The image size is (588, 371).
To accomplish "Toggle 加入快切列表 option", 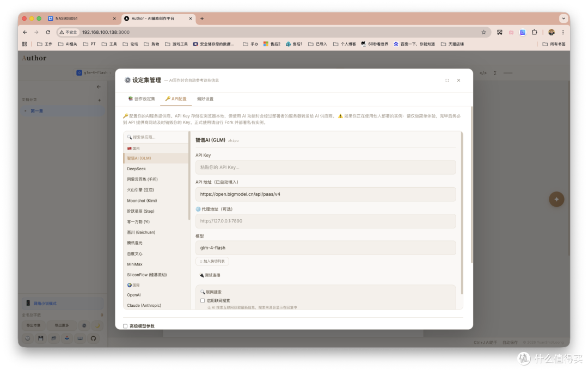I will click(212, 261).
